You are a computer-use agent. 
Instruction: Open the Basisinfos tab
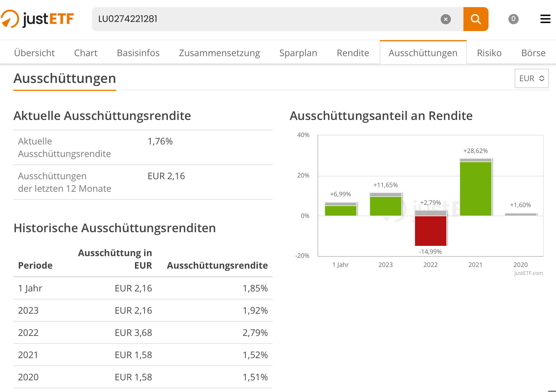coord(138,53)
